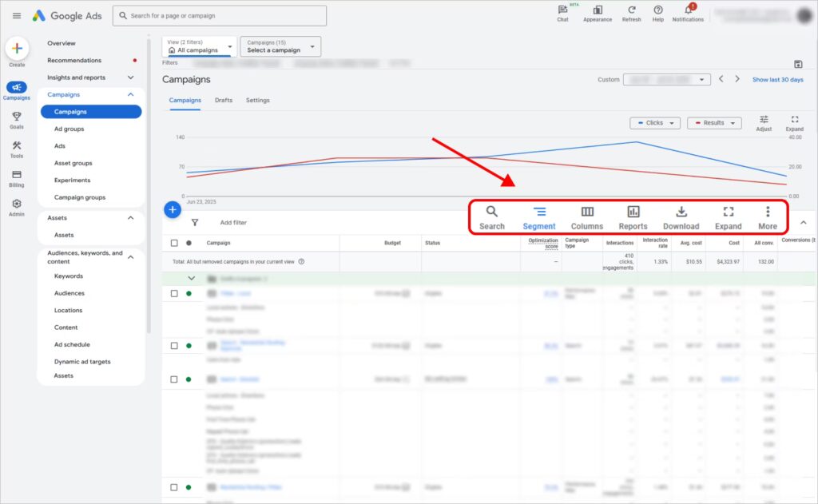Click Add filter above the table
The width and height of the screenshot is (818, 504).
pos(233,223)
